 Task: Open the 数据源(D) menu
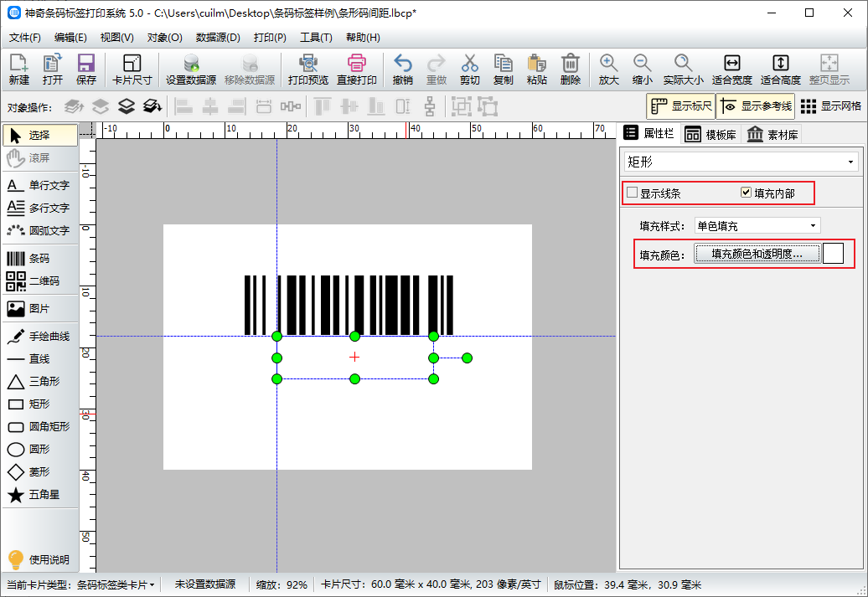pos(218,38)
